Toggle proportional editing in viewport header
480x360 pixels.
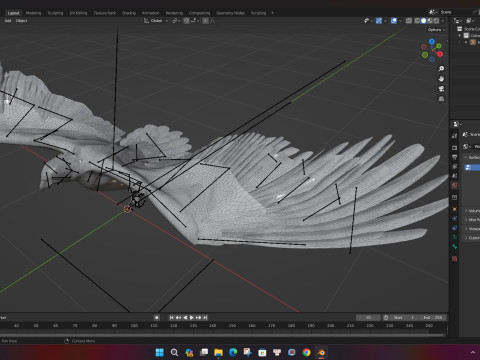(x=205, y=21)
